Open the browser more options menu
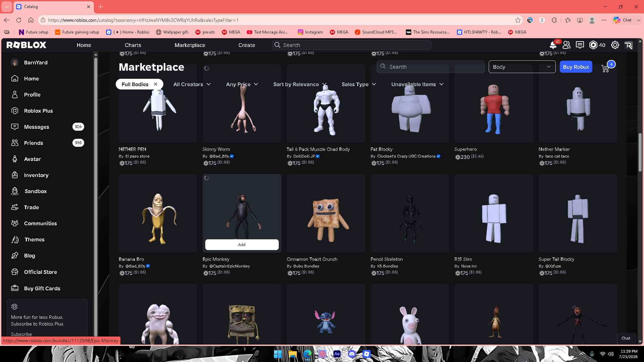Screen dimensions: 644x362 [x=604, y=20]
